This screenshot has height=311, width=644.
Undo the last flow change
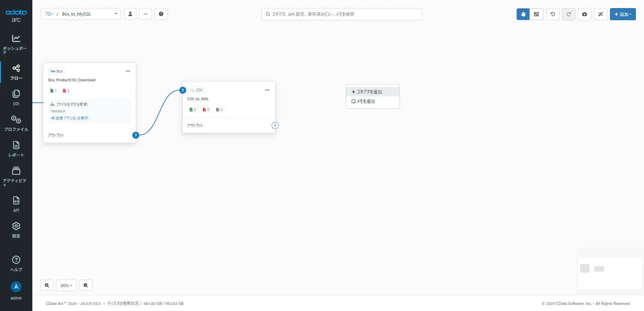[553, 14]
